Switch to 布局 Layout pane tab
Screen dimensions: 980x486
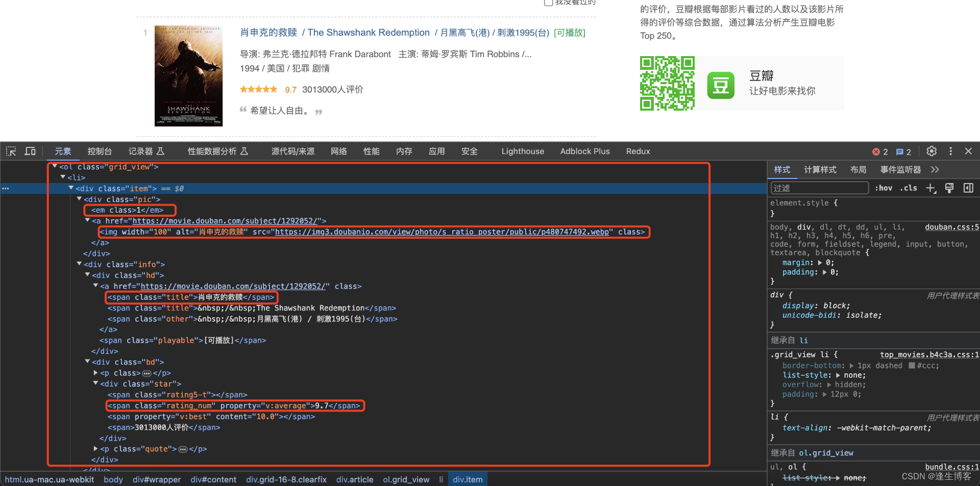(x=859, y=170)
